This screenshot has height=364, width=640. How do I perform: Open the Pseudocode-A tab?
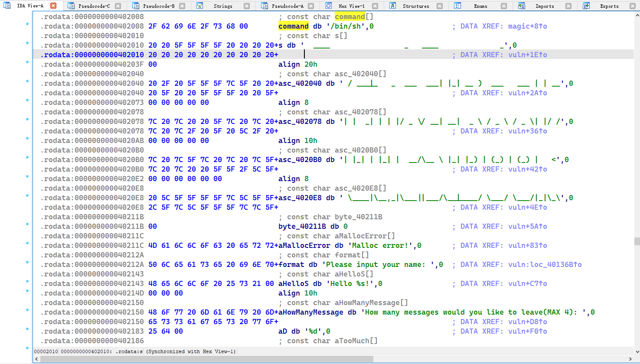coord(287,6)
